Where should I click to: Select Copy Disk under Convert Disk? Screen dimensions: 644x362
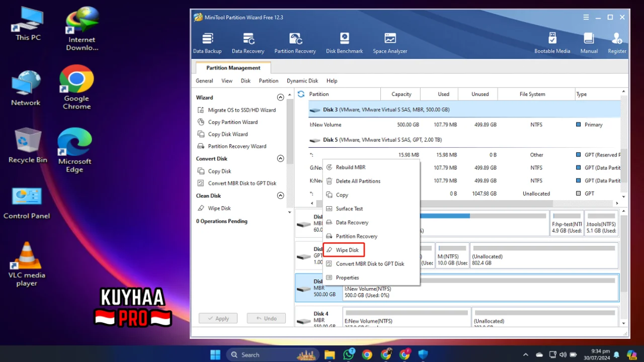coord(214,171)
